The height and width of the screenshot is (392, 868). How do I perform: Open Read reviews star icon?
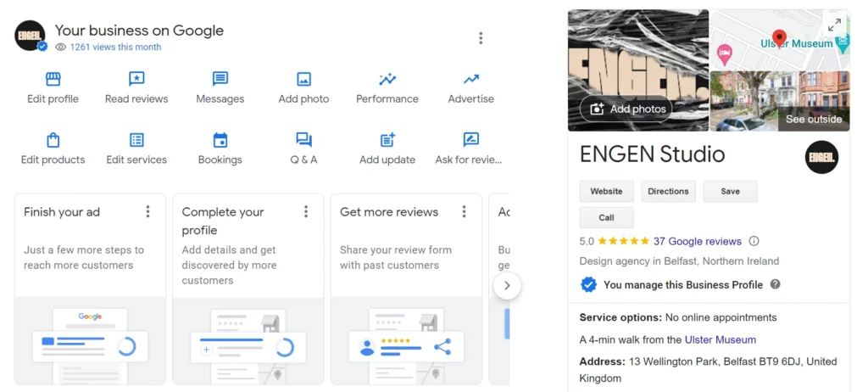click(x=136, y=79)
